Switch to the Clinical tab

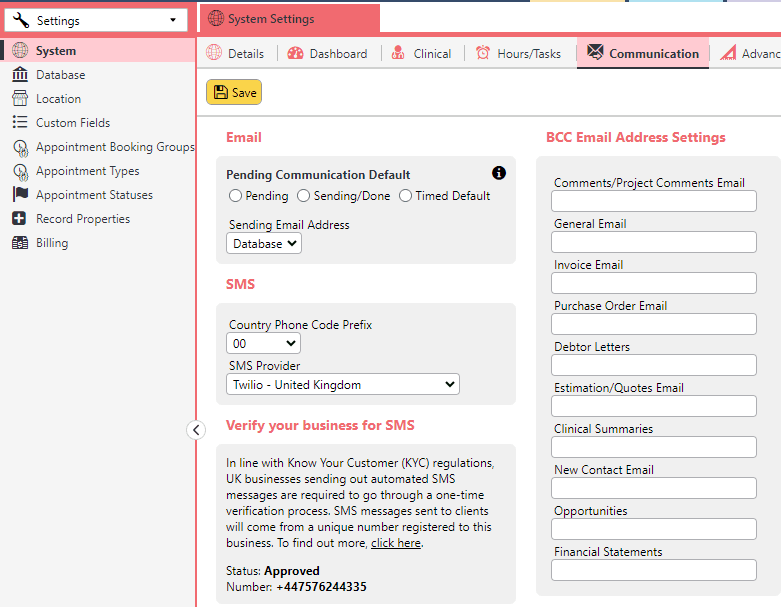(x=421, y=54)
